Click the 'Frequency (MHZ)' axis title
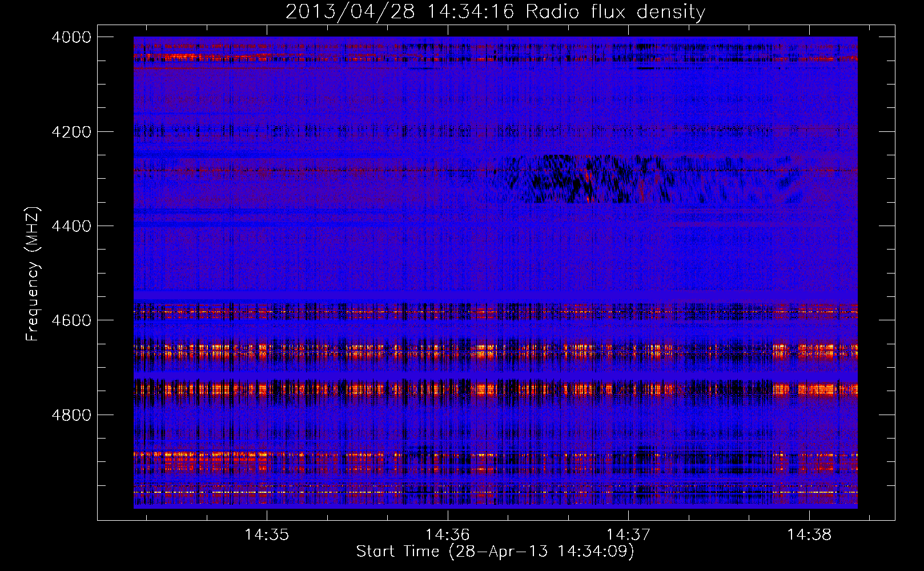This screenshot has width=924, height=571. (x=33, y=274)
